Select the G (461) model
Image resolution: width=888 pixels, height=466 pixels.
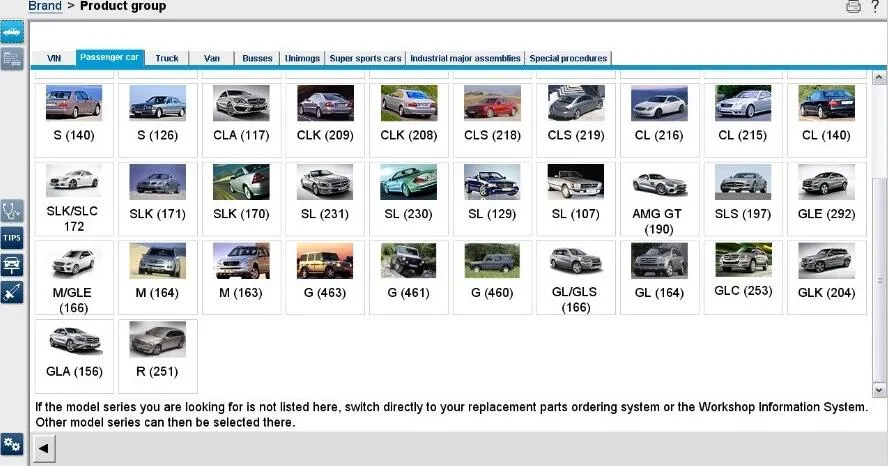click(408, 277)
